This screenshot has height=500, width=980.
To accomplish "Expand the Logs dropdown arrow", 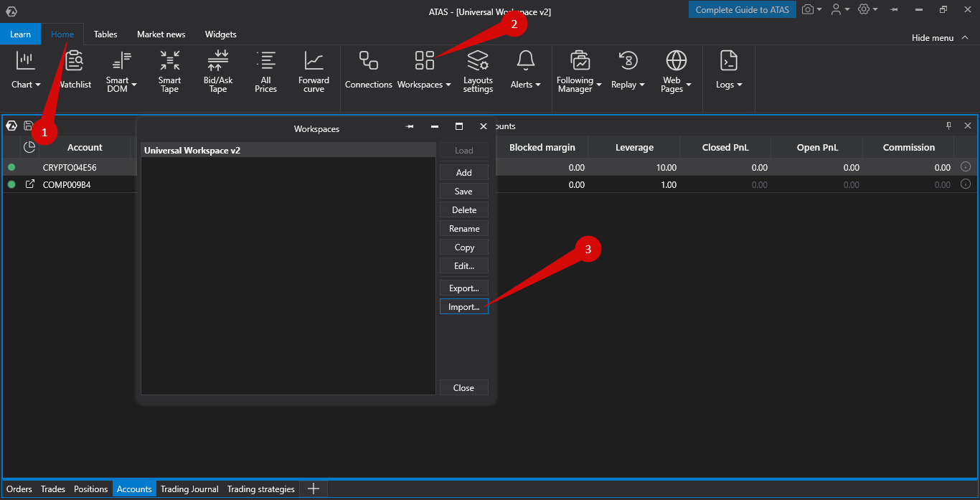I will [740, 85].
